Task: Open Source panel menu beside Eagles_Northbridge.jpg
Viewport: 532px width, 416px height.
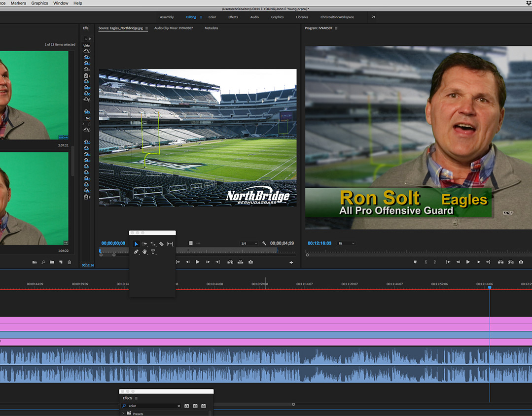Action: [146, 28]
